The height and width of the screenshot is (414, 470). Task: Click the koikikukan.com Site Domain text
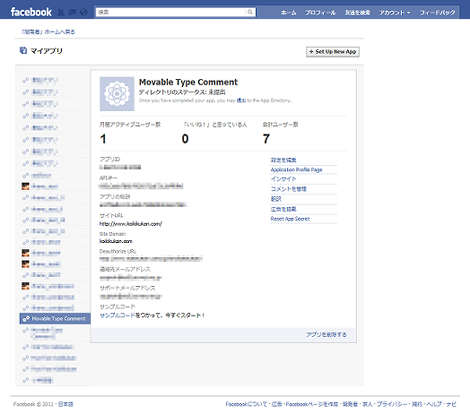116,241
